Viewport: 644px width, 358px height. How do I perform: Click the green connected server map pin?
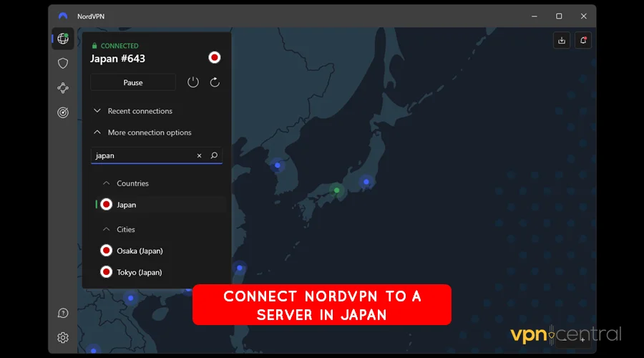337,190
